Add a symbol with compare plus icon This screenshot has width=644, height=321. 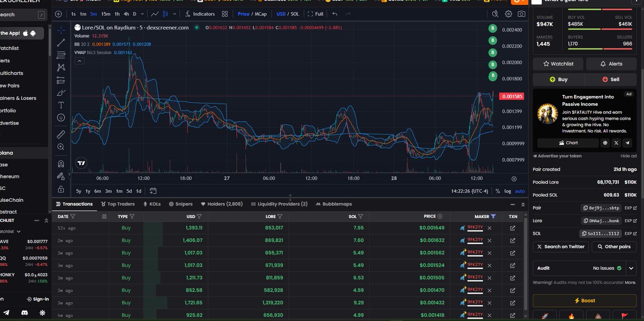(58, 14)
